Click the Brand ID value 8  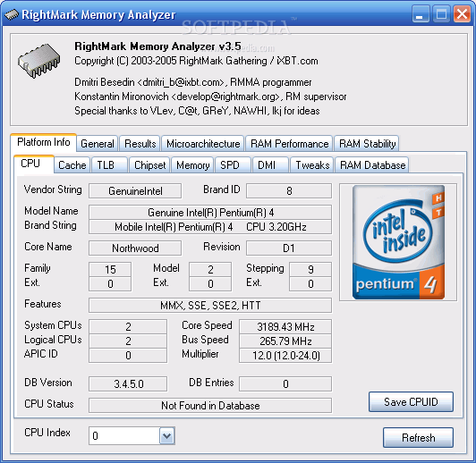(289, 190)
